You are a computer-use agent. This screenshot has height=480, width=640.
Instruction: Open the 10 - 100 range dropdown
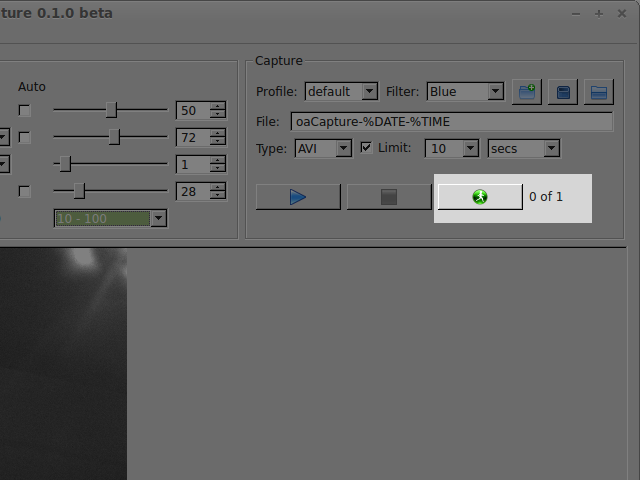pyautogui.click(x=111, y=218)
